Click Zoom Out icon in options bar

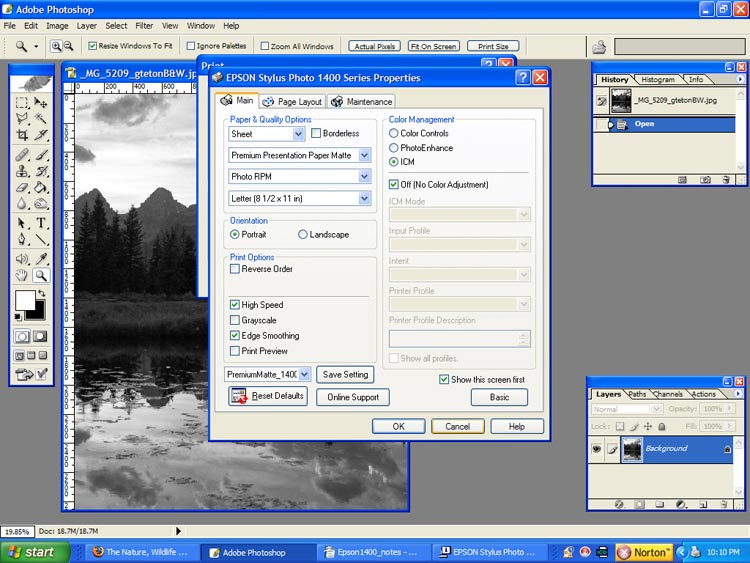tap(68, 46)
